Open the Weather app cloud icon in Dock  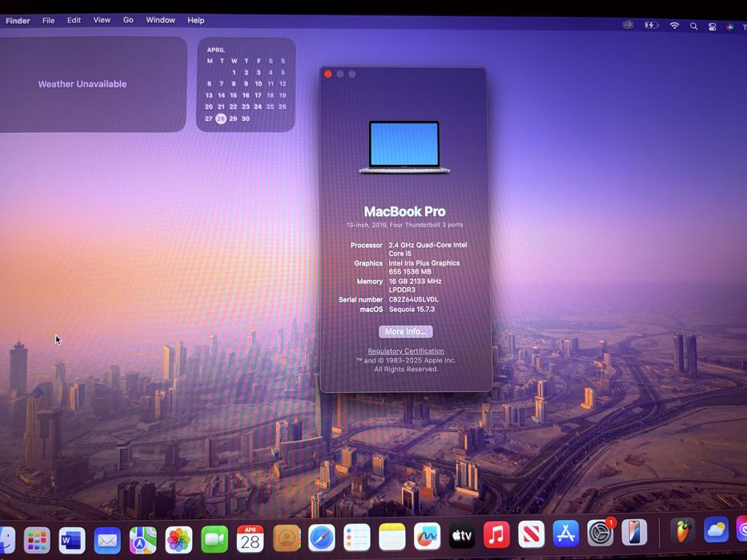pyautogui.click(x=716, y=530)
